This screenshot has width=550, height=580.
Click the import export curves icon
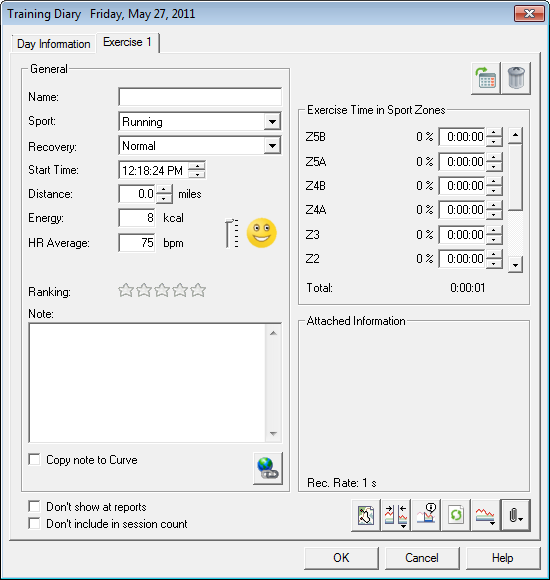pyautogui.click(x=396, y=515)
